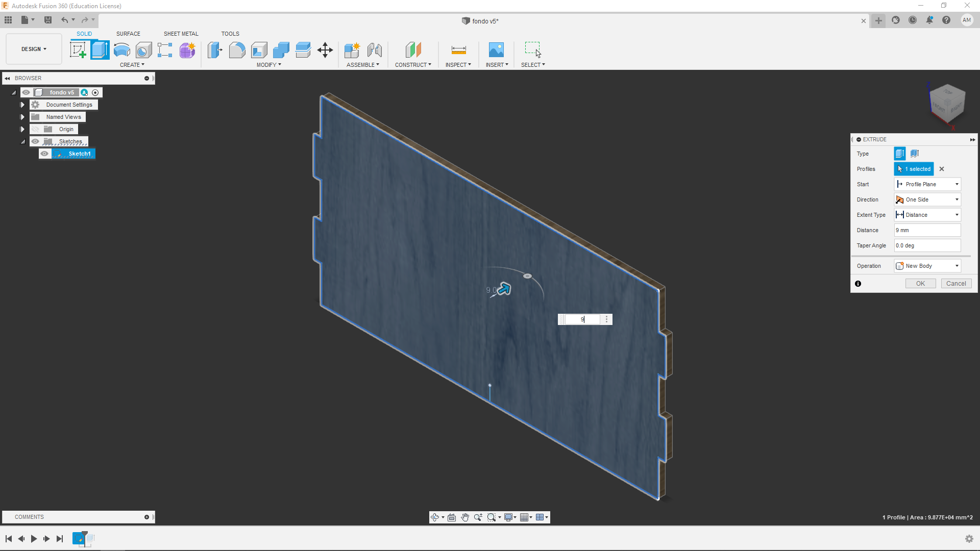Open the Insert image icon
Image resolution: width=980 pixels, height=551 pixels.
coord(496,50)
